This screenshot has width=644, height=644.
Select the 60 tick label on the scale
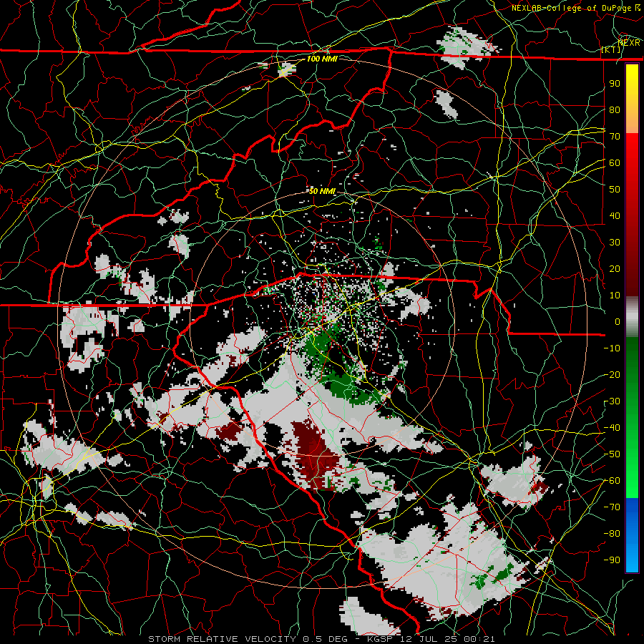[x=615, y=163]
